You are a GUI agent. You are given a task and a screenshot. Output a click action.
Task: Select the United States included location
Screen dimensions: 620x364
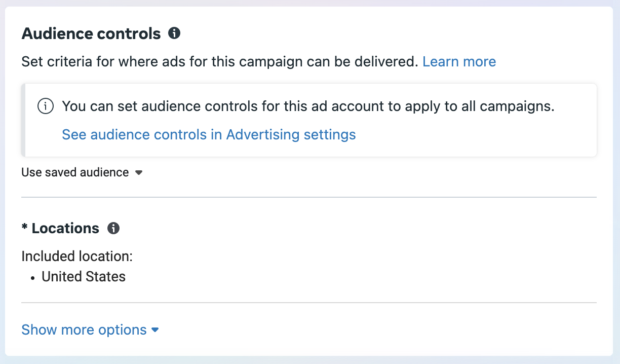click(x=83, y=277)
